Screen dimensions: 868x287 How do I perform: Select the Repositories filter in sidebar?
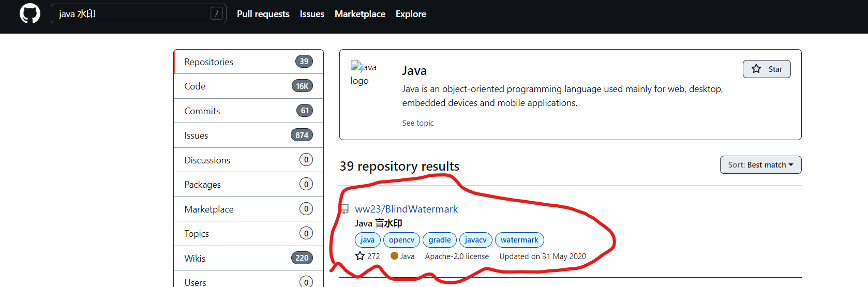point(249,62)
